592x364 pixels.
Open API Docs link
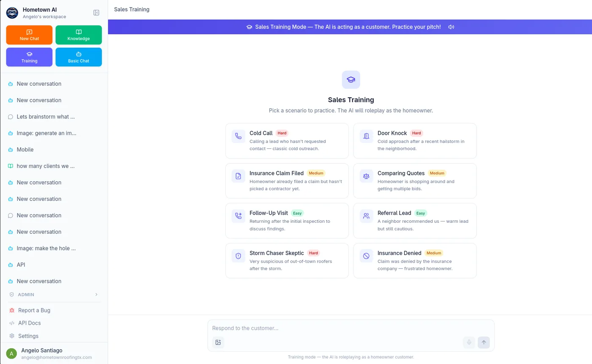[x=29, y=323]
